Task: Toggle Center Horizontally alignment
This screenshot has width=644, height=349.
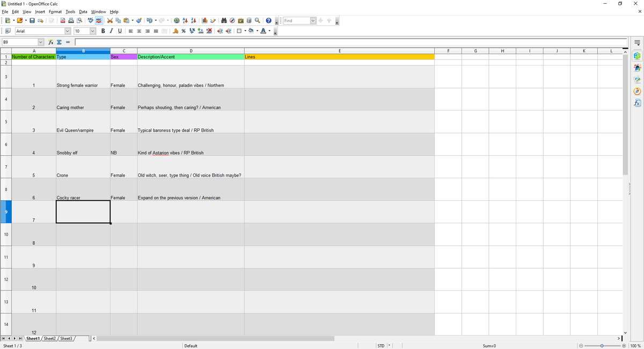Action: click(139, 31)
